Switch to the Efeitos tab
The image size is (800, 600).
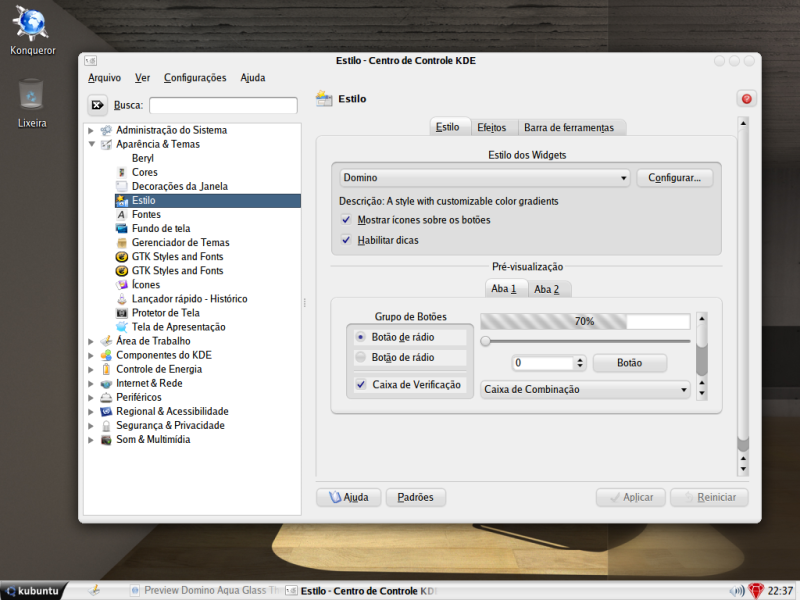pyautogui.click(x=491, y=128)
